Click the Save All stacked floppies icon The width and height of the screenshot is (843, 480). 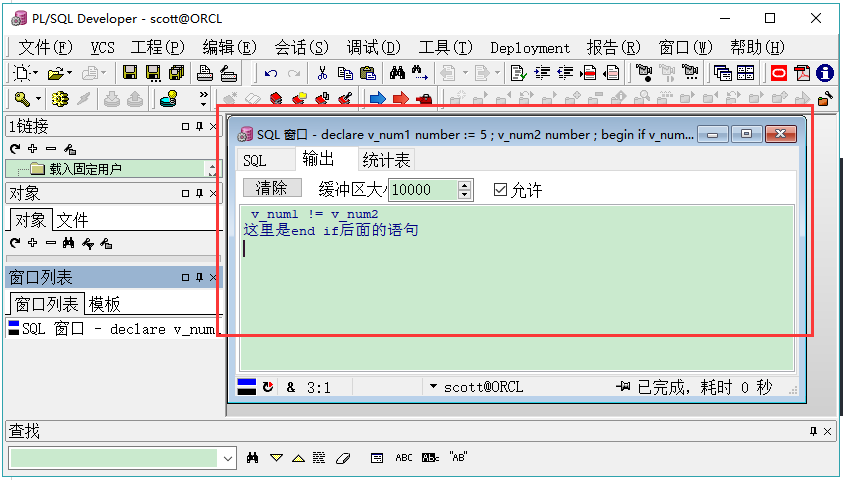(176, 73)
